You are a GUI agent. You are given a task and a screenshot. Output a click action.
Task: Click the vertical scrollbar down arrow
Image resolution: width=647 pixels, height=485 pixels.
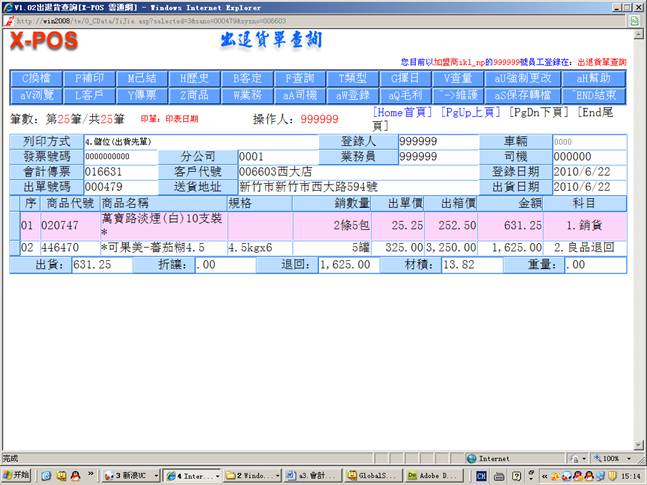(x=640, y=446)
